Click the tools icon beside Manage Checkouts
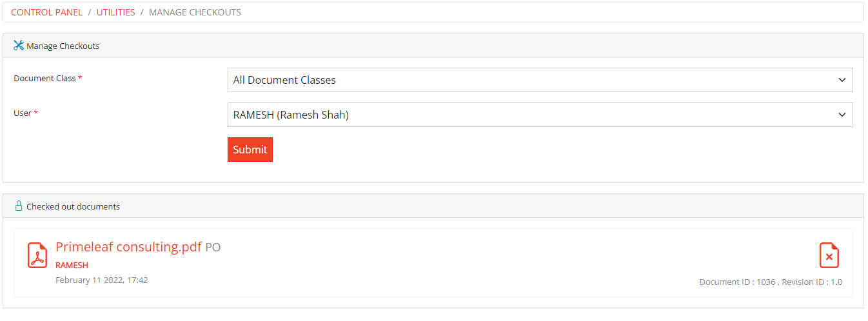 pyautogui.click(x=19, y=46)
